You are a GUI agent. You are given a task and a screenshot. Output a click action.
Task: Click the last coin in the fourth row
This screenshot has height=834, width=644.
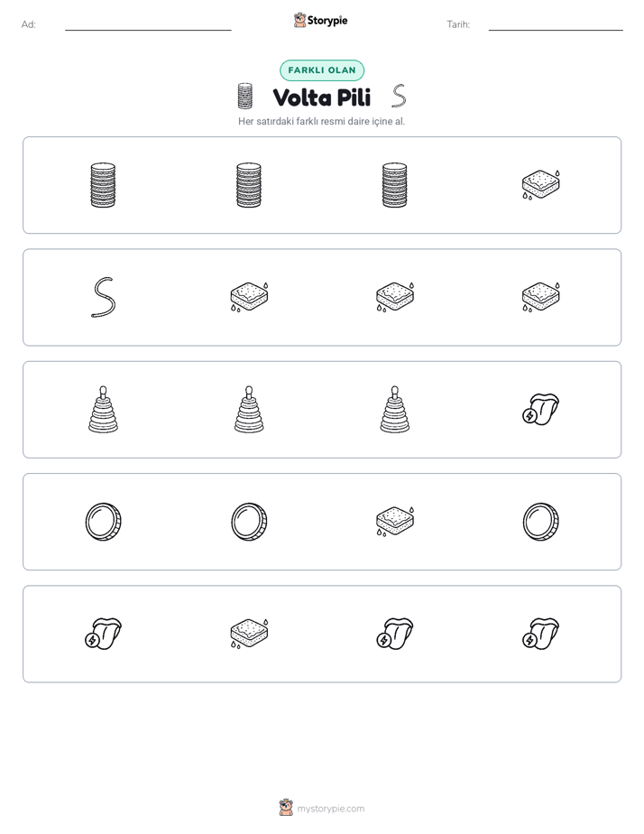pyautogui.click(x=540, y=522)
